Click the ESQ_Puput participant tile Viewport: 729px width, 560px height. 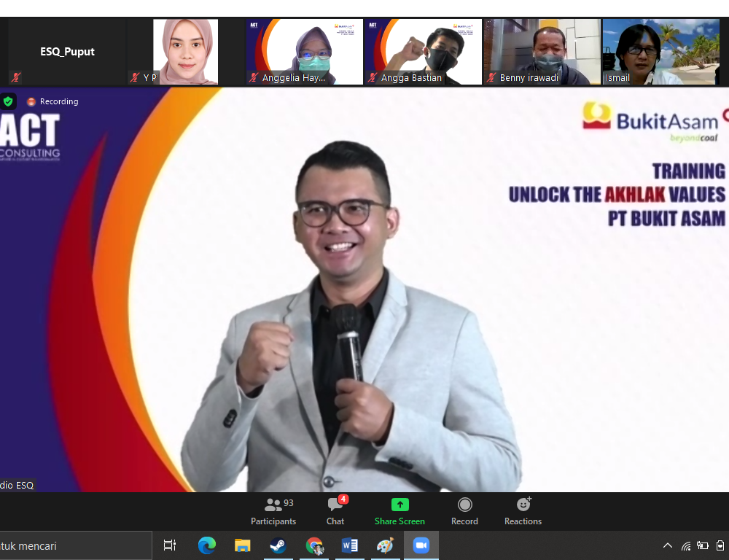click(x=67, y=52)
